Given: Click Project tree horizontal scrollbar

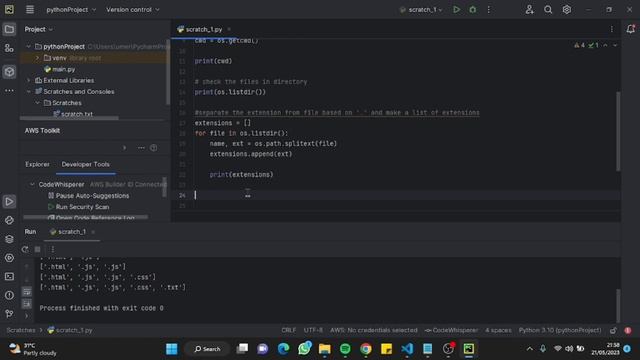Looking at the screenshot, I should coord(69,118).
